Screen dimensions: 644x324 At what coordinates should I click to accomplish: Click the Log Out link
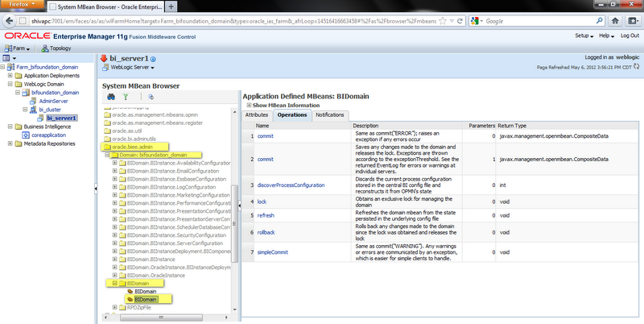tap(630, 35)
